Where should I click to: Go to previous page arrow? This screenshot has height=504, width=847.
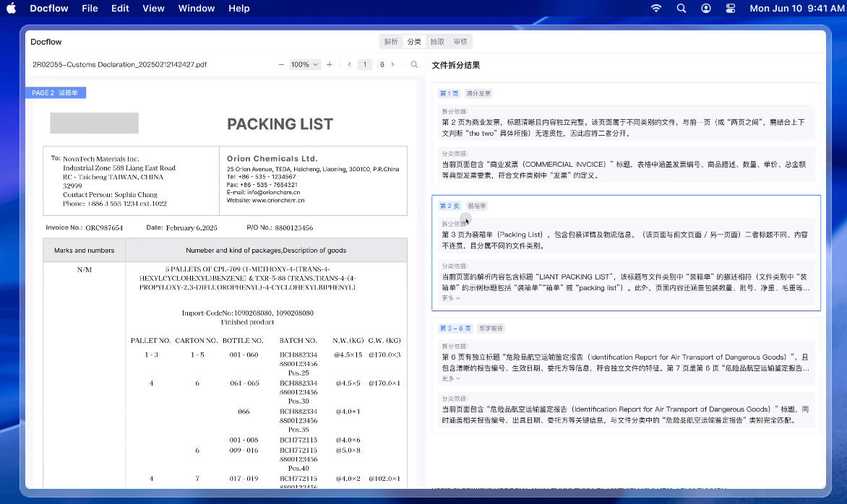click(350, 64)
